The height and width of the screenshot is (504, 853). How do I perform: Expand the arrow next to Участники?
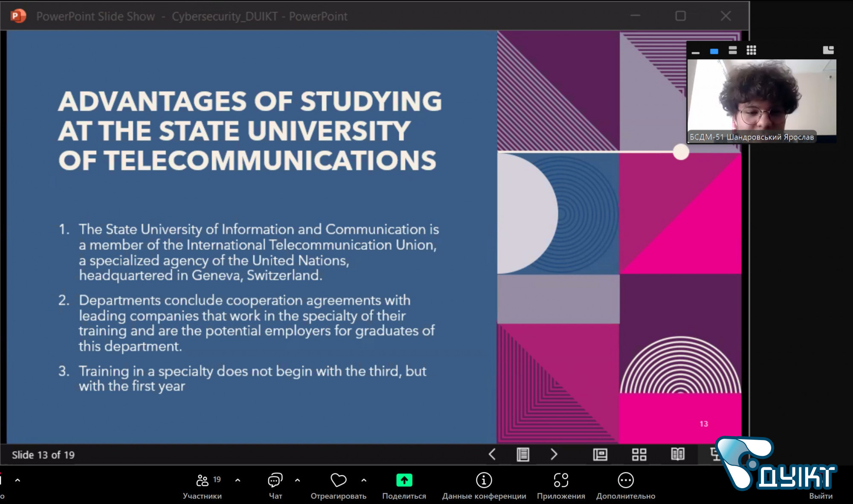(238, 481)
